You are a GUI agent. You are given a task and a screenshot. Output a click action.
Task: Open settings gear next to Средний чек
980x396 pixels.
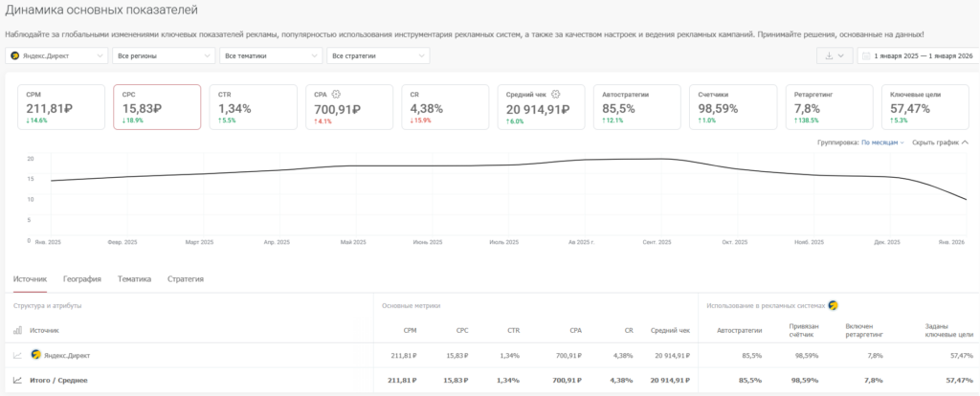pyautogui.click(x=555, y=94)
